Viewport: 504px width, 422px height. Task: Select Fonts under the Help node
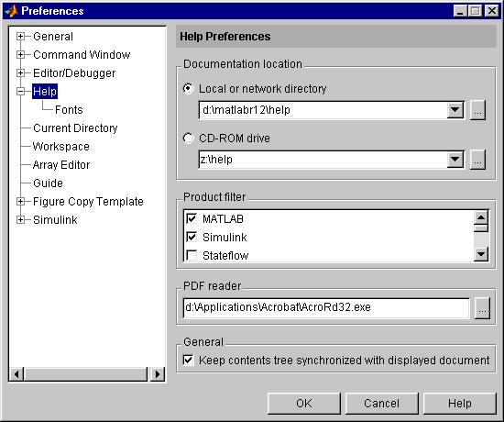click(69, 110)
